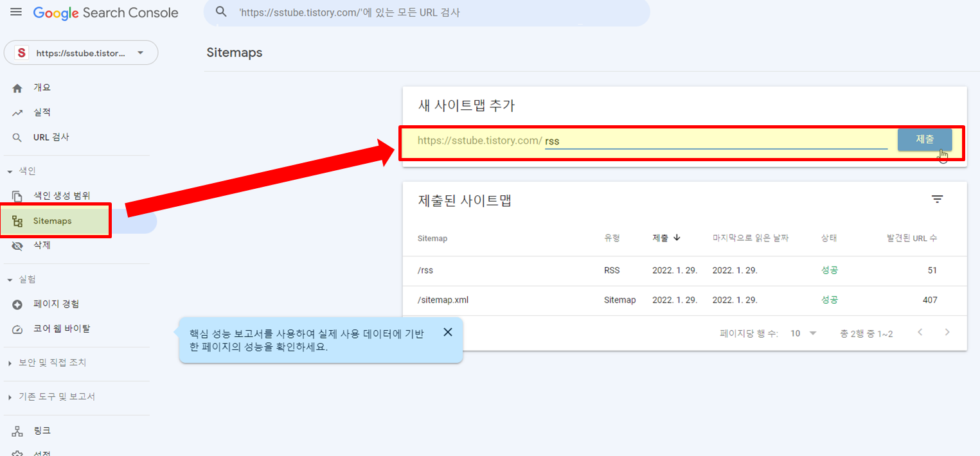980x456 pixels.
Task: Click the crossed-eye icon beside 삭제
Action: [17, 246]
